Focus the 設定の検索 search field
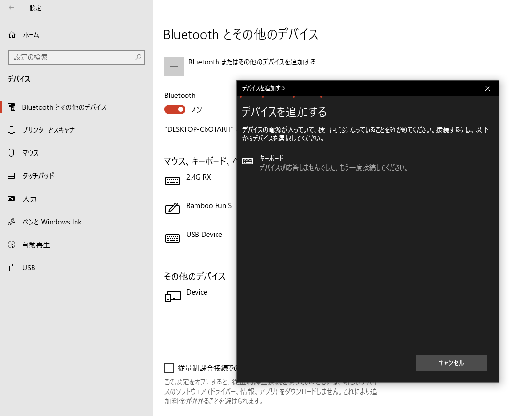This screenshot has width=532, height=416. tap(76, 57)
